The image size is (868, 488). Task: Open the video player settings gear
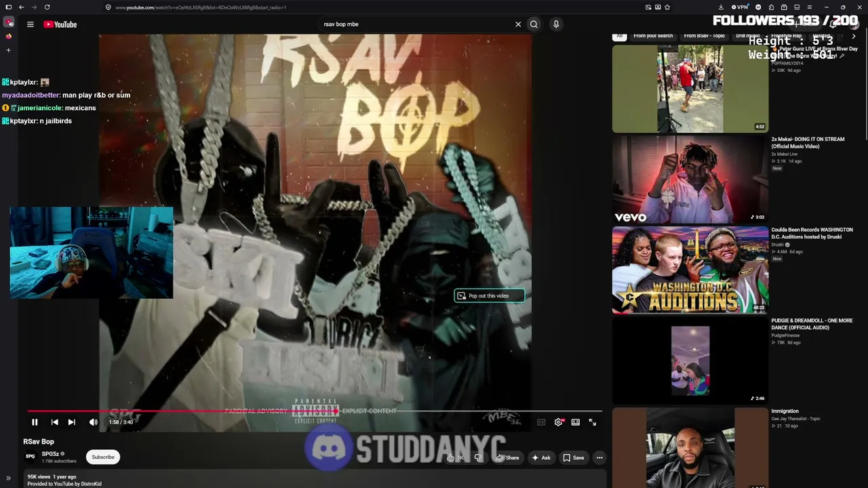(558, 422)
